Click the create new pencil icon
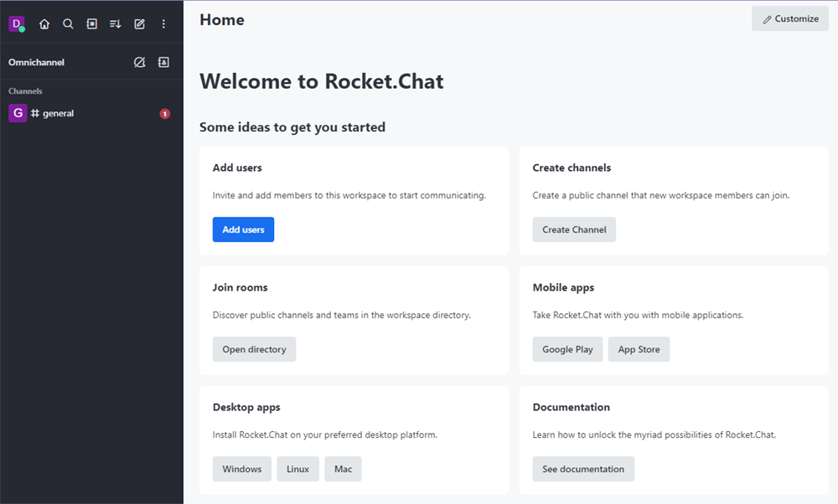The width and height of the screenshot is (838, 504). click(139, 23)
